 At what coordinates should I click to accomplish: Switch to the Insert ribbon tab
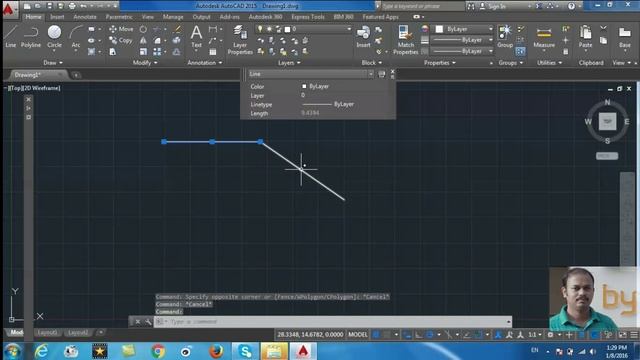point(57,17)
